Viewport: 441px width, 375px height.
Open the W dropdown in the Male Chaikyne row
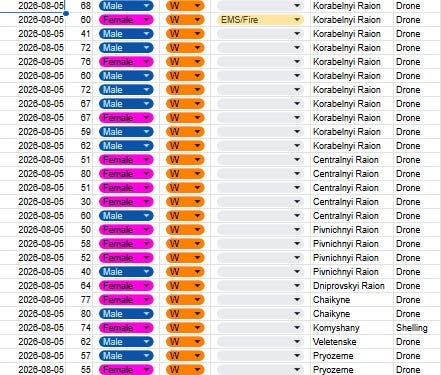tap(185, 314)
